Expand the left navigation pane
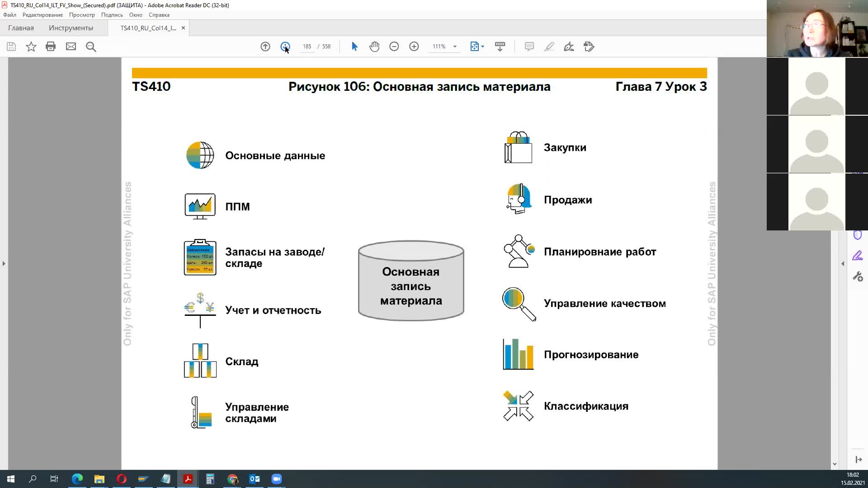The image size is (868, 488). pos(4,263)
